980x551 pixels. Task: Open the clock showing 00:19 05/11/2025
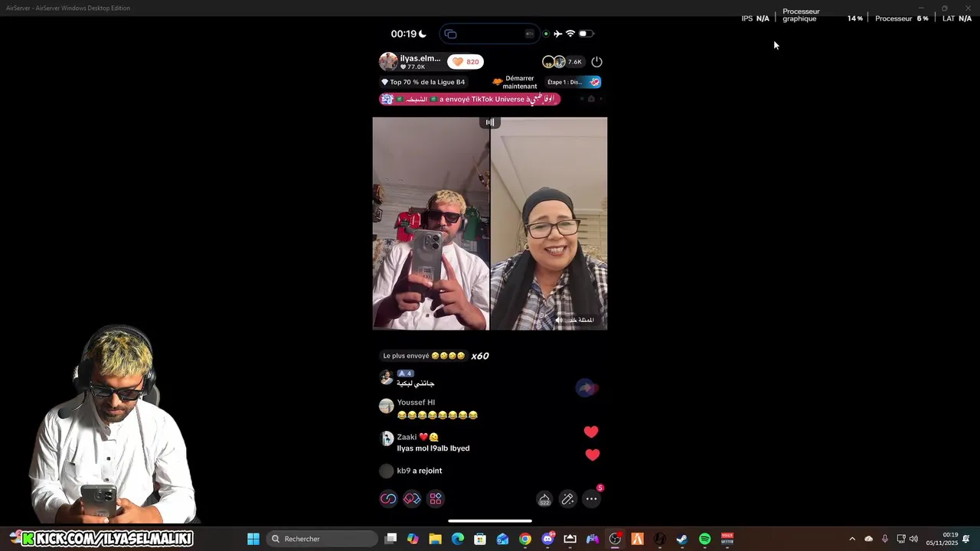pos(942,539)
